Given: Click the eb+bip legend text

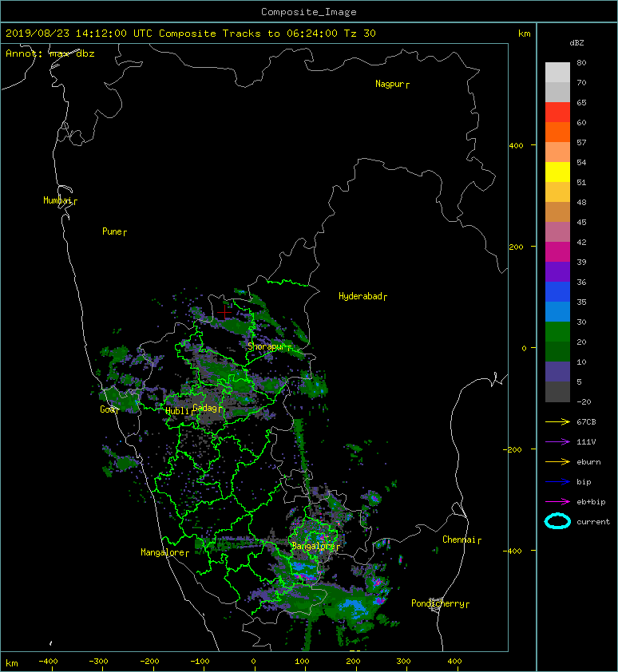Looking at the screenshot, I should [592, 502].
